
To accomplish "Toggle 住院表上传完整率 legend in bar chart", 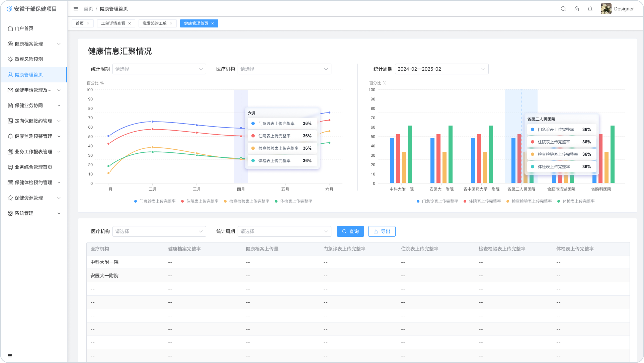I will [482, 201].
